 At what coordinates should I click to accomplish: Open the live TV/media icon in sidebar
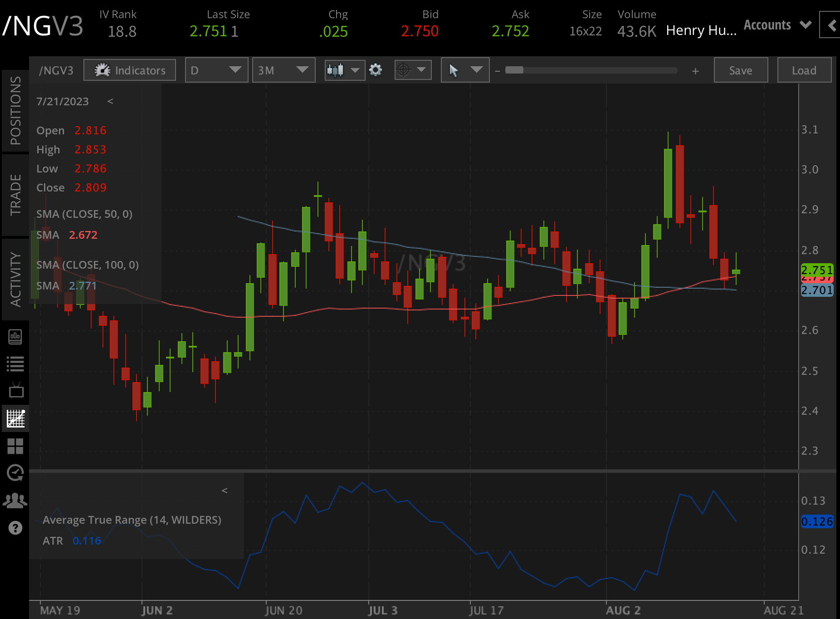pyautogui.click(x=15, y=390)
